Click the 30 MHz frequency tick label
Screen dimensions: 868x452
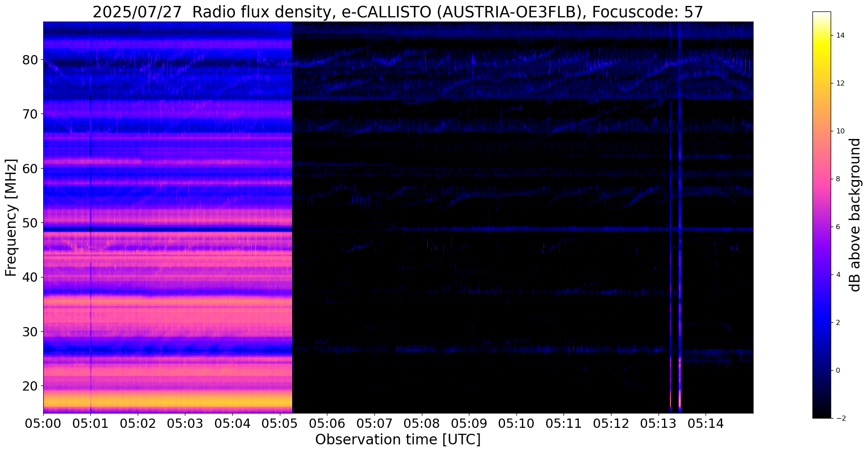[x=30, y=332]
